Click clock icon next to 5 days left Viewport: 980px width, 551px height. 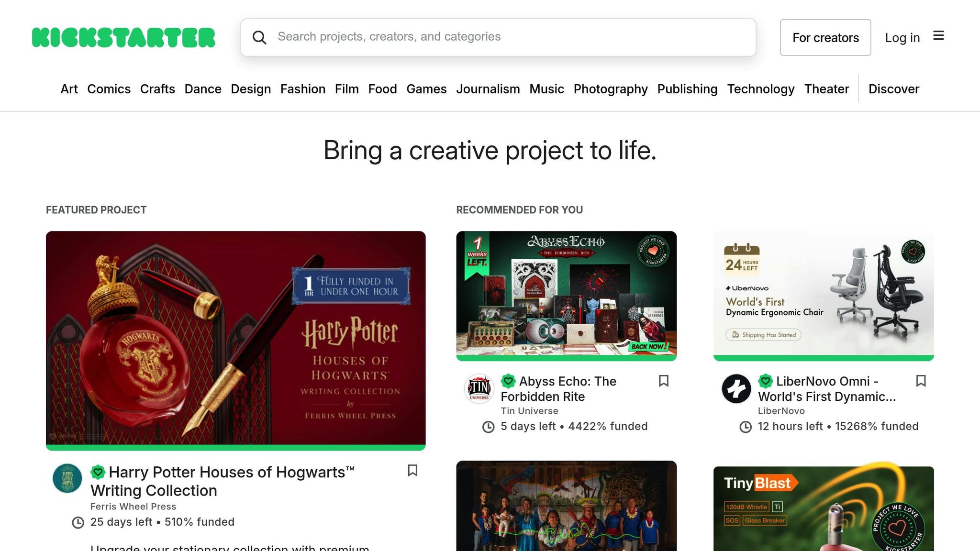[488, 427]
